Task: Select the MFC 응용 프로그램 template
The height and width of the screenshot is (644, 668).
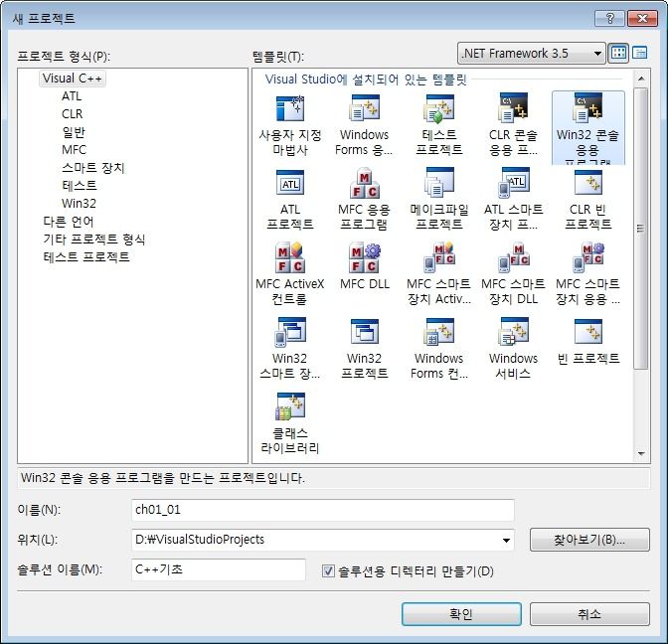Action: (x=364, y=200)
